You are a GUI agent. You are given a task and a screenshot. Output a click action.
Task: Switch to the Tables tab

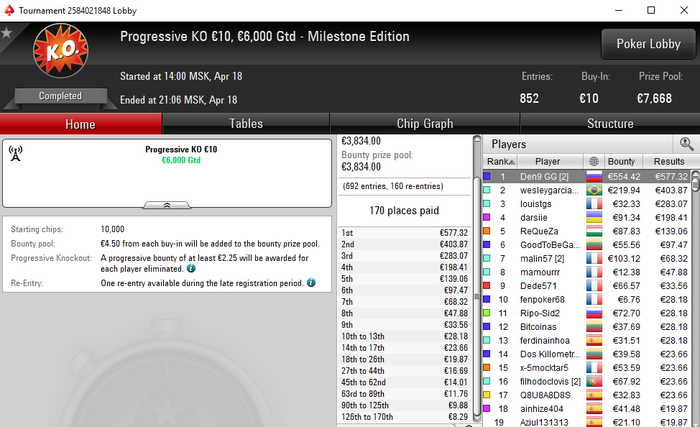pyautogui.click(x=246, y=124)
